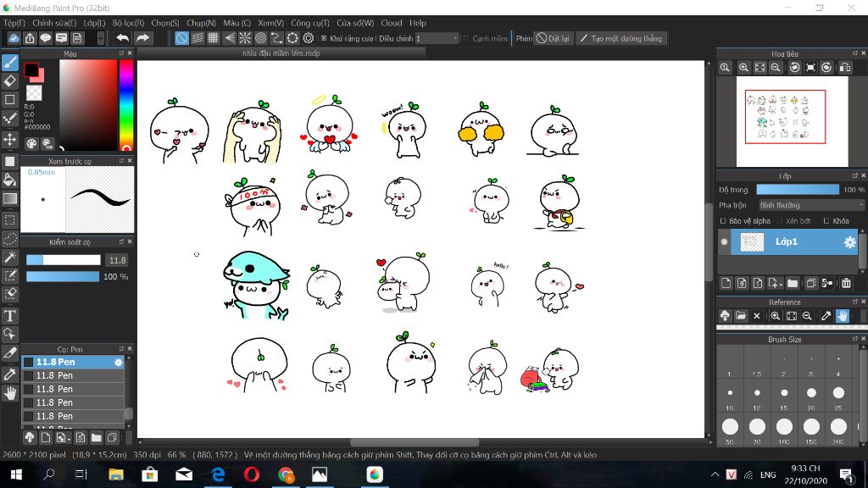Click the Đặt lại button
The height and width of the screenshot is (488, 868).
pos(553,38)
